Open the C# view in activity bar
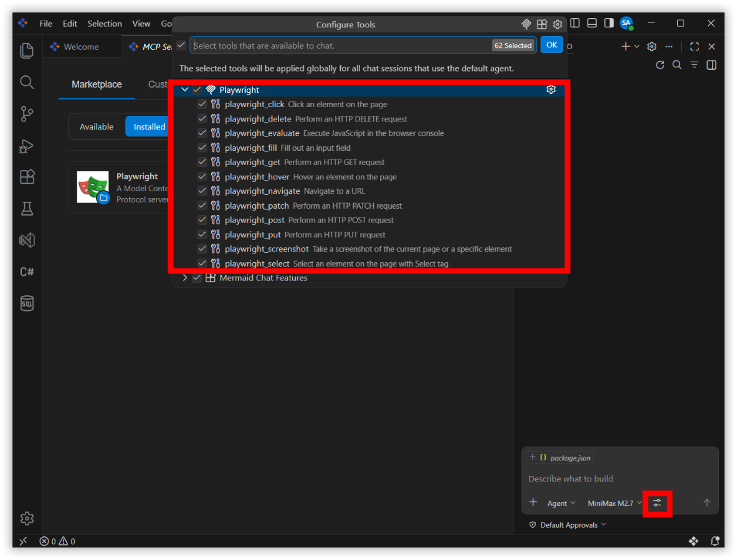737x560 pixels. coord(27,272)
